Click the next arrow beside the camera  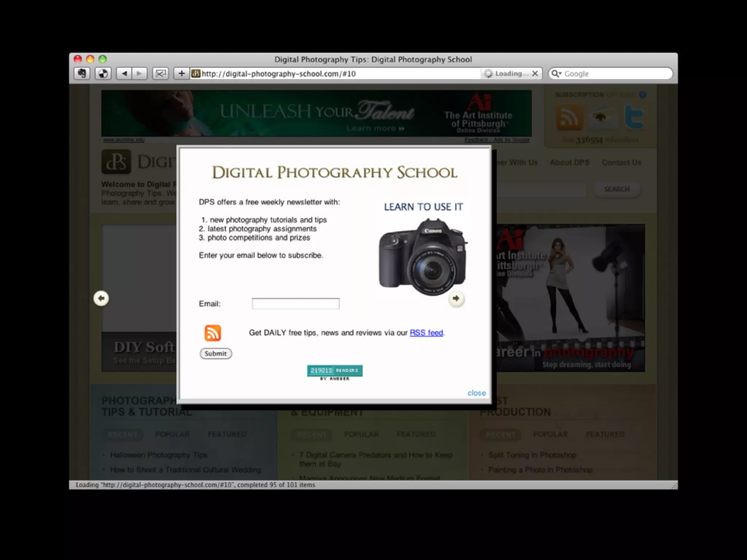pyautogui.click(x=456, y=299)
